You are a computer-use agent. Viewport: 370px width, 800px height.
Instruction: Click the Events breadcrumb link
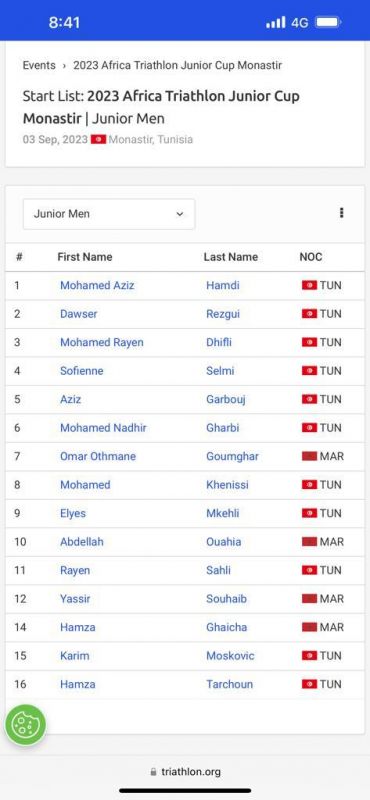[39, 65]
